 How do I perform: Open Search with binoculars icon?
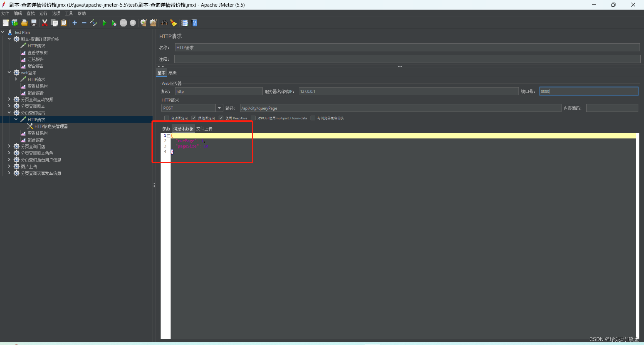[164, 23]
